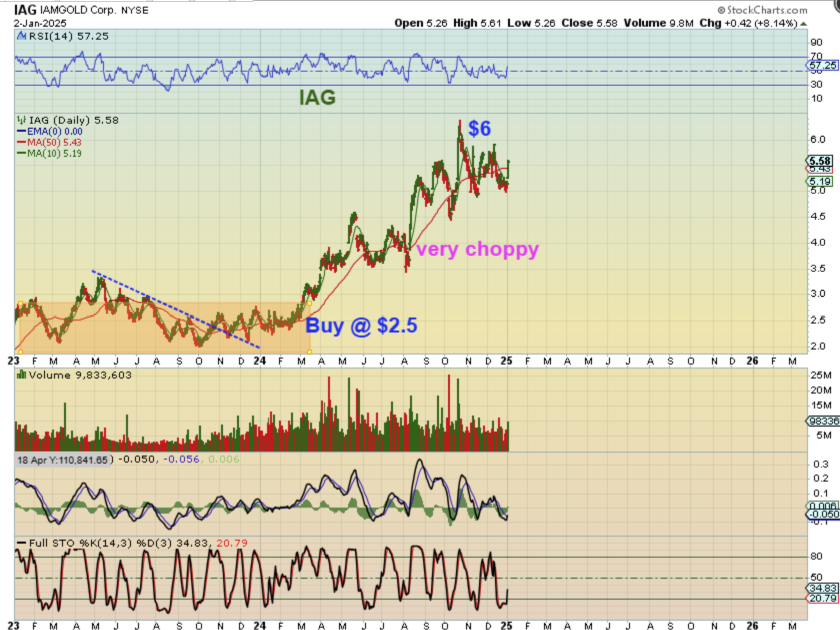
Task: Click the light green 0.006 histogram value in label
Action: pyautogui.click(x=224, y=460)
